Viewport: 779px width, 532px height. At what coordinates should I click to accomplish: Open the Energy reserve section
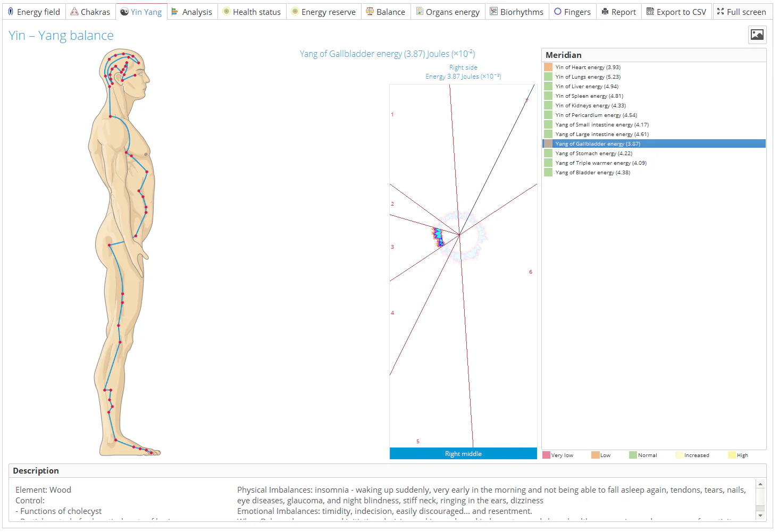pyautogui.click(x=324, y=11)
